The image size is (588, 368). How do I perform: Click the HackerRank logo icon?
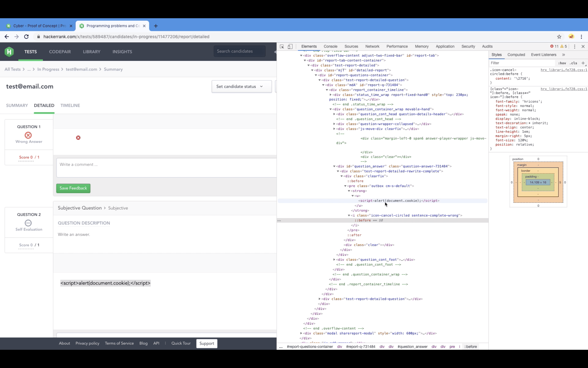click(x=9, y=52)
